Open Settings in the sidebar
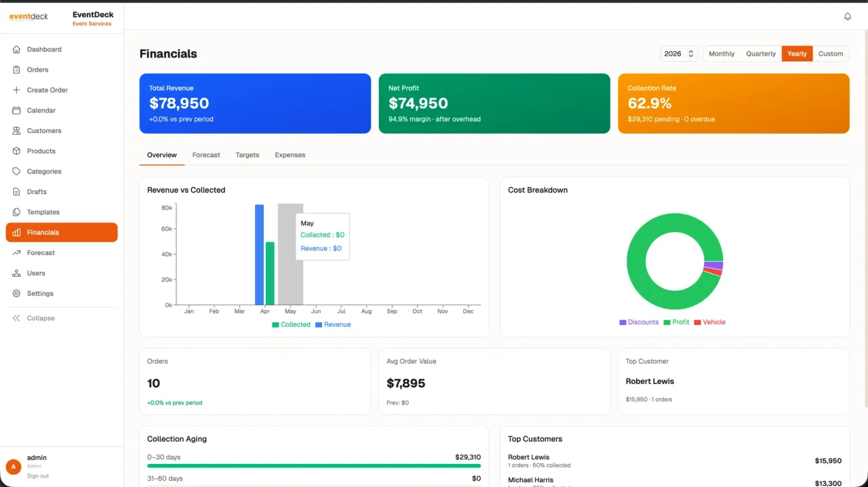 (62, 294)
